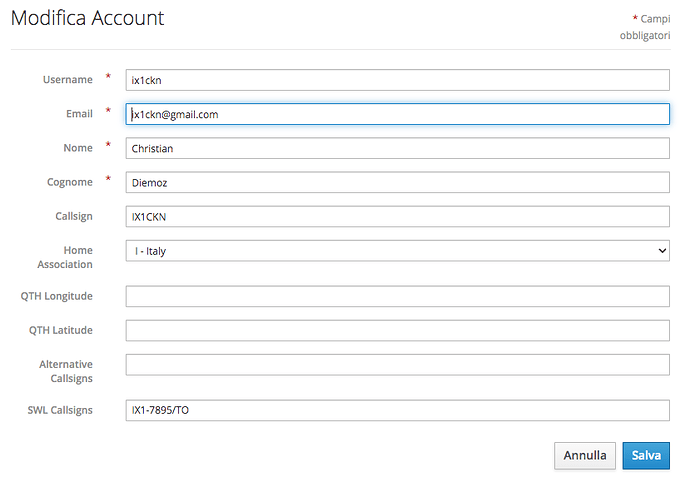
Task: Focus the Email input field
Action: 397,114
